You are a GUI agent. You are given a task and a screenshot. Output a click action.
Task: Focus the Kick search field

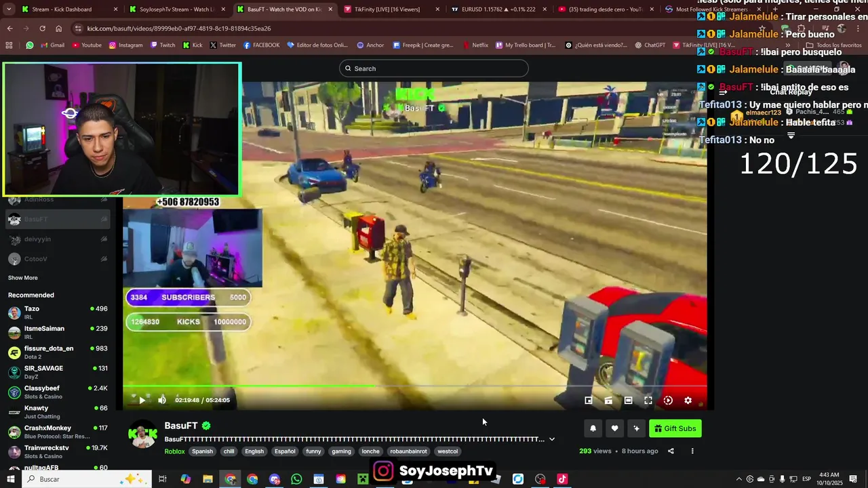pyautogui.click(x=434, y=68)
